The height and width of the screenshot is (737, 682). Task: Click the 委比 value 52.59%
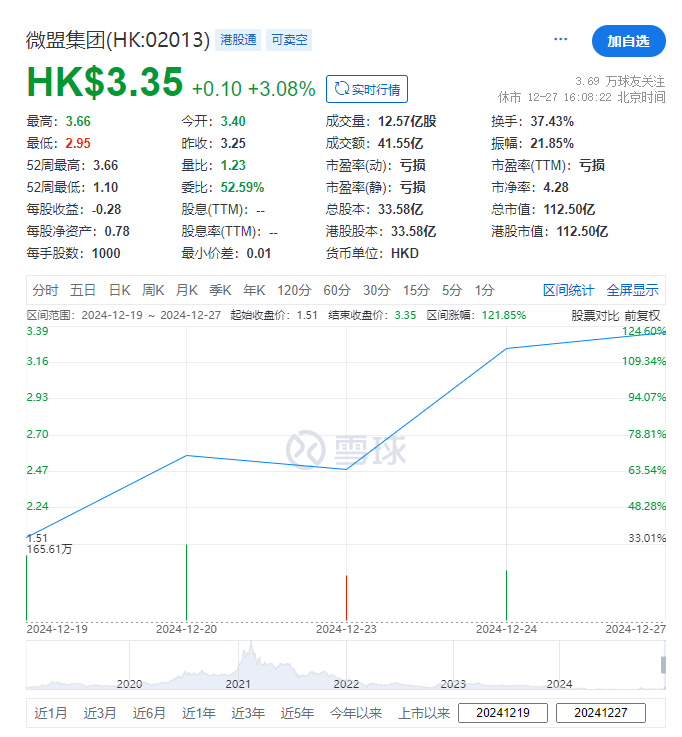[242, 187]
